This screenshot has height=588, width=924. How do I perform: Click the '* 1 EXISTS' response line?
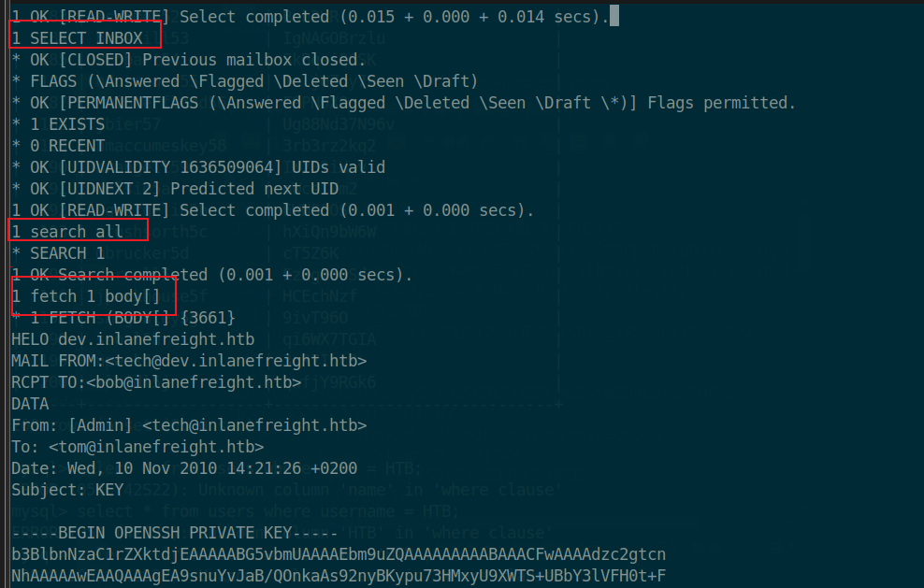pyautogui.click(x=58, y=124)
